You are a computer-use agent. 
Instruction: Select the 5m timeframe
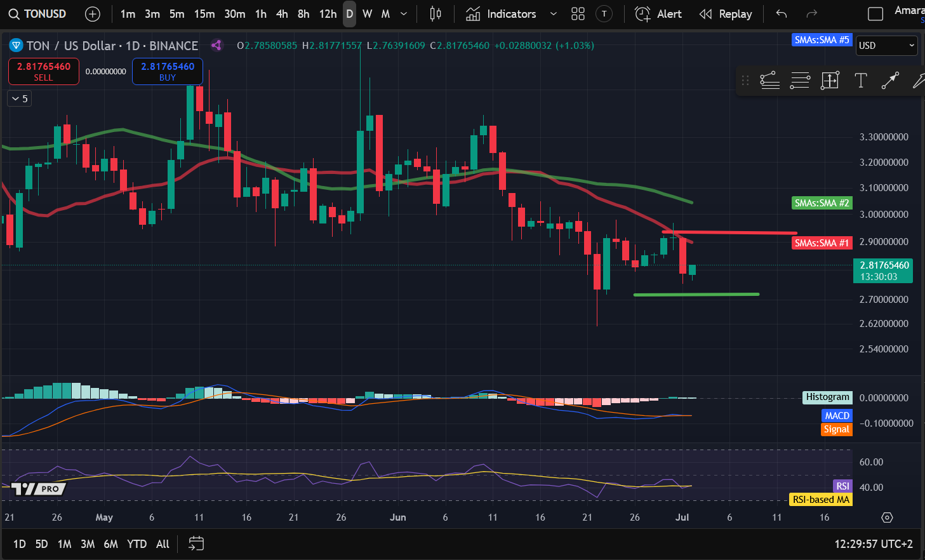pos(177,14)
